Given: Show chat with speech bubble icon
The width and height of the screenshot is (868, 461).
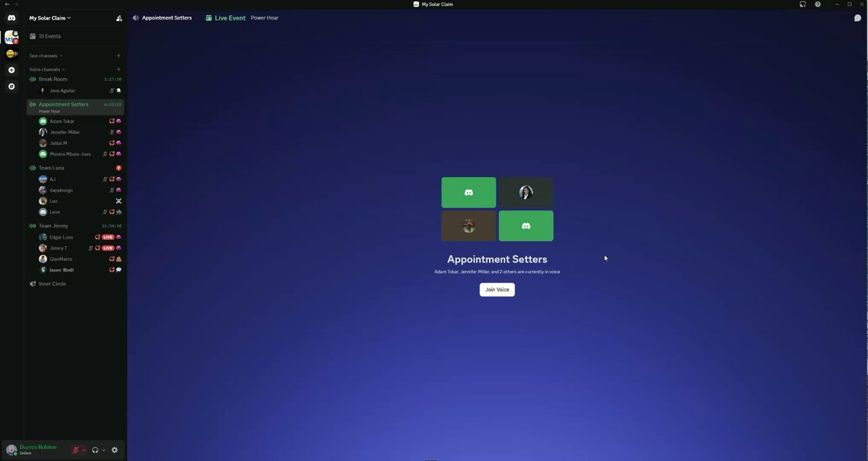Looking at the screenshot, I should coord(857,18).
